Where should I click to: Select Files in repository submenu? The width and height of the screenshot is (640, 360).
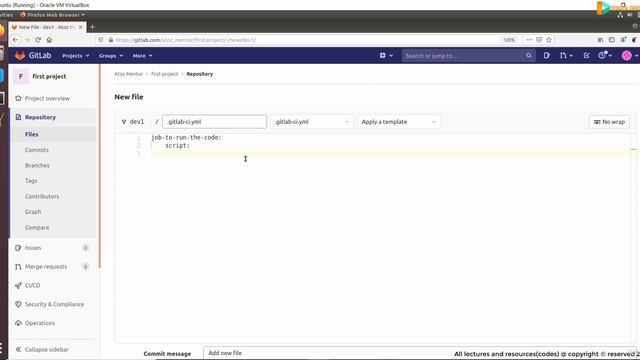(x=31, y=134)
